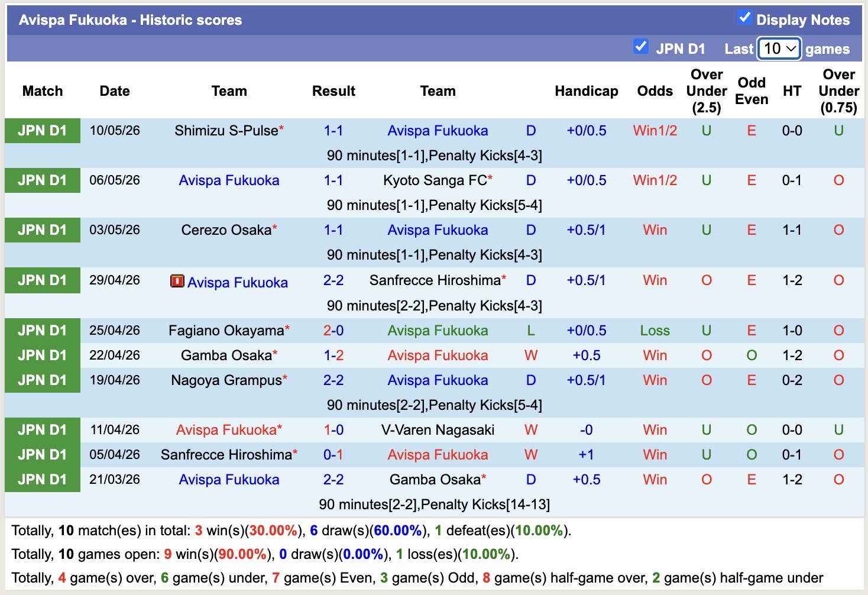
Task: Click the red card icon beside Avispa Fukuoka
Action: [x=177, y=281]
